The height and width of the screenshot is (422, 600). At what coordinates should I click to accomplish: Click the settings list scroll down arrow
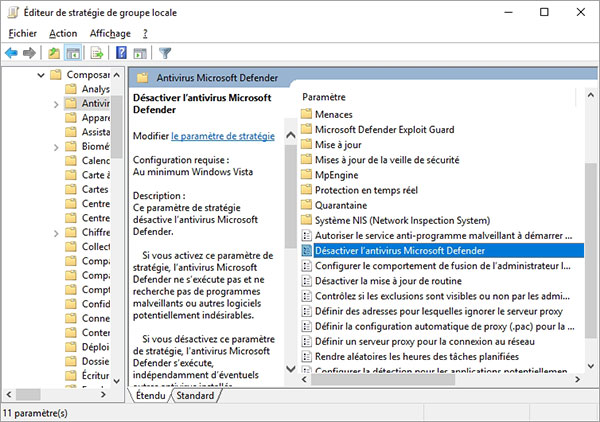590,366
